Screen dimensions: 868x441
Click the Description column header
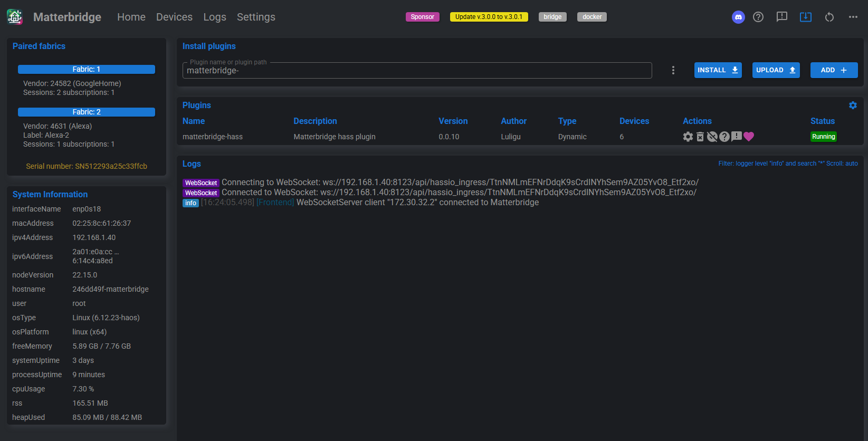tap(315, 121)
